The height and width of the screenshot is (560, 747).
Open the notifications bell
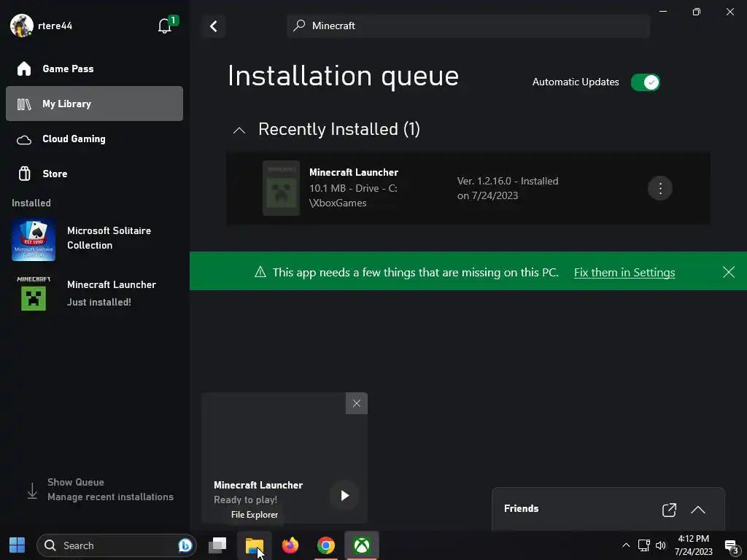pyautogui.click(x=165, y=26)
